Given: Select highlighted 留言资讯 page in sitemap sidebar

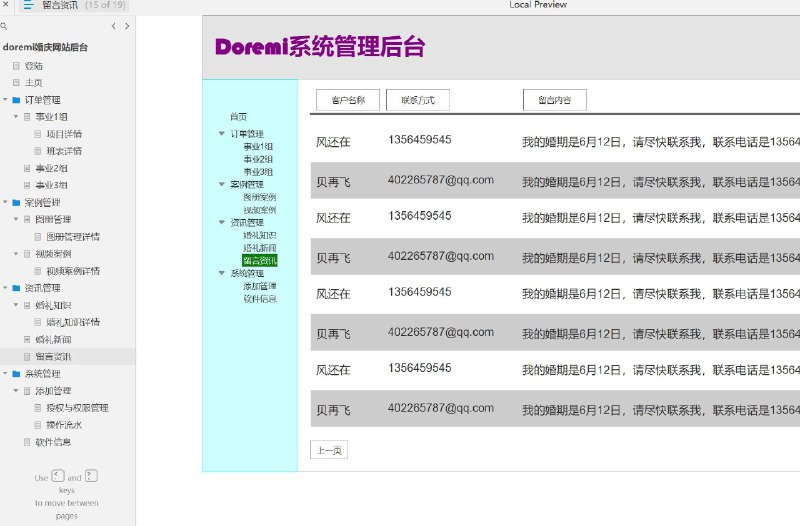Looking at the screenshot, I should point(53,357).
